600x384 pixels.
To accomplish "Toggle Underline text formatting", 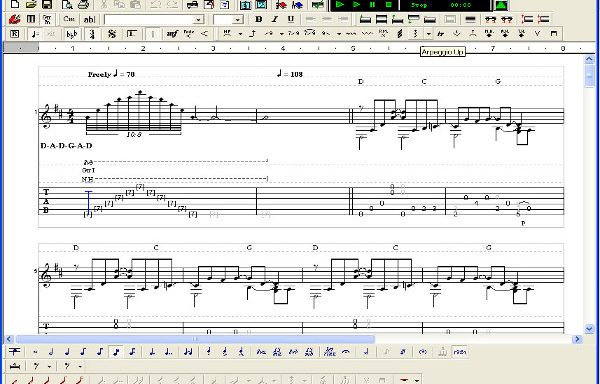I will (x=290, y=19).
